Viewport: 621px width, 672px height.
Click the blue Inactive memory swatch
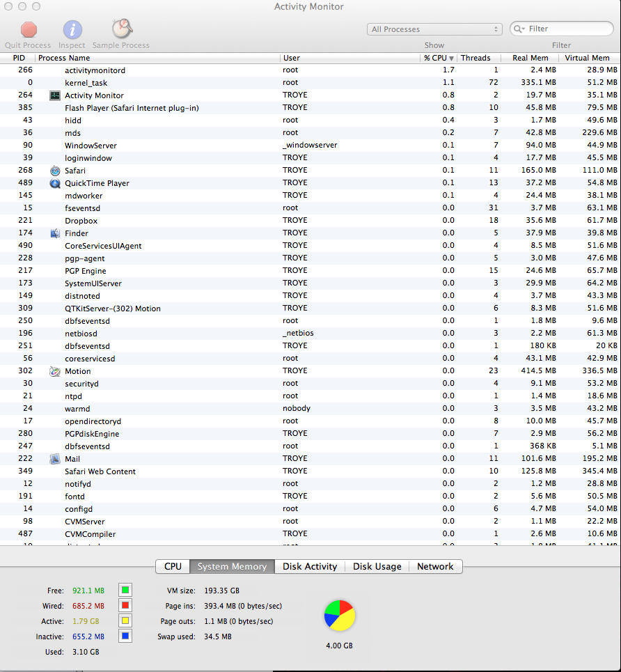coord(125,636)
